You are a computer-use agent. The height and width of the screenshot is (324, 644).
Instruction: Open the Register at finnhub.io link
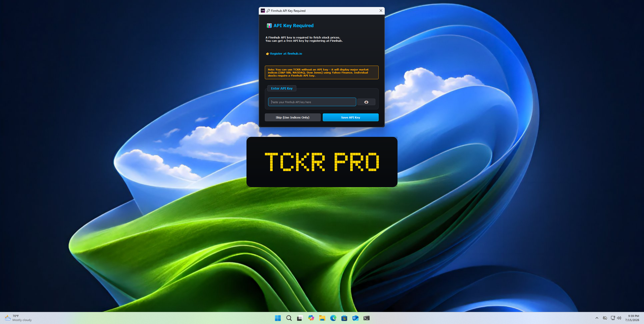pyautogui.click(x=286, y=54)
